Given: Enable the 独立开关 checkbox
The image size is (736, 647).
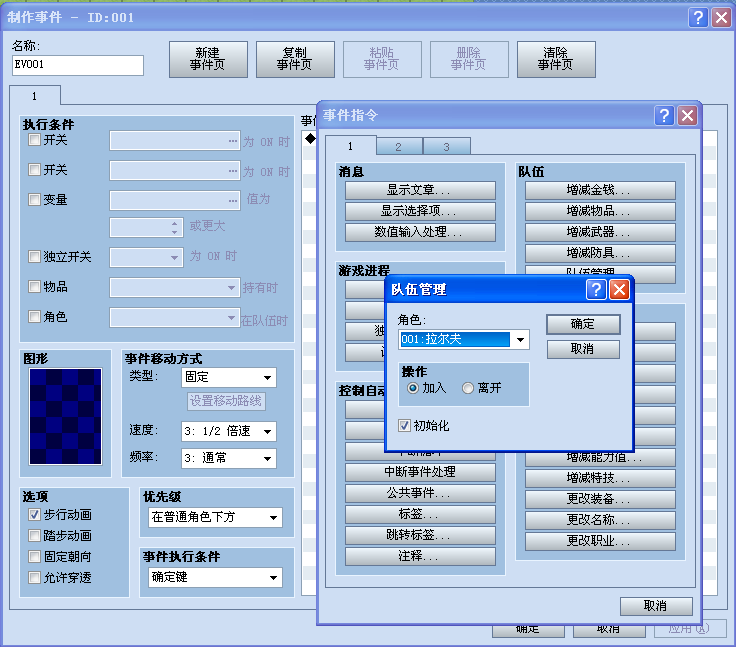Looking at the screenshot, I should pyautogui.click(x=34, y=256).
